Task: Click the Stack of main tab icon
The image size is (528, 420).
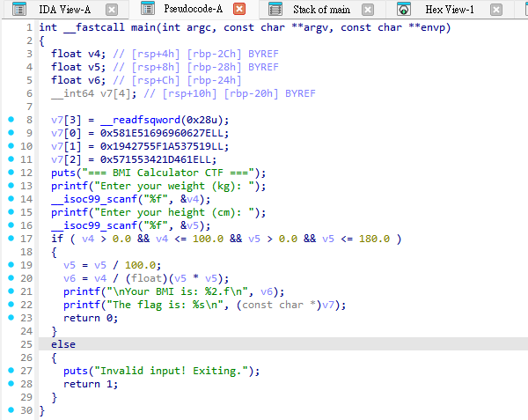Action: [275, 9]
